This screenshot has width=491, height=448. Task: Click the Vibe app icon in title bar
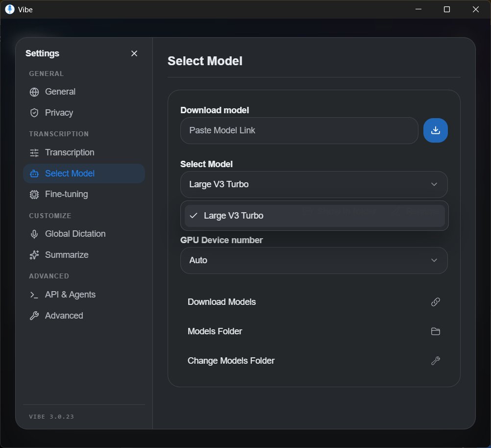point(10,9)
